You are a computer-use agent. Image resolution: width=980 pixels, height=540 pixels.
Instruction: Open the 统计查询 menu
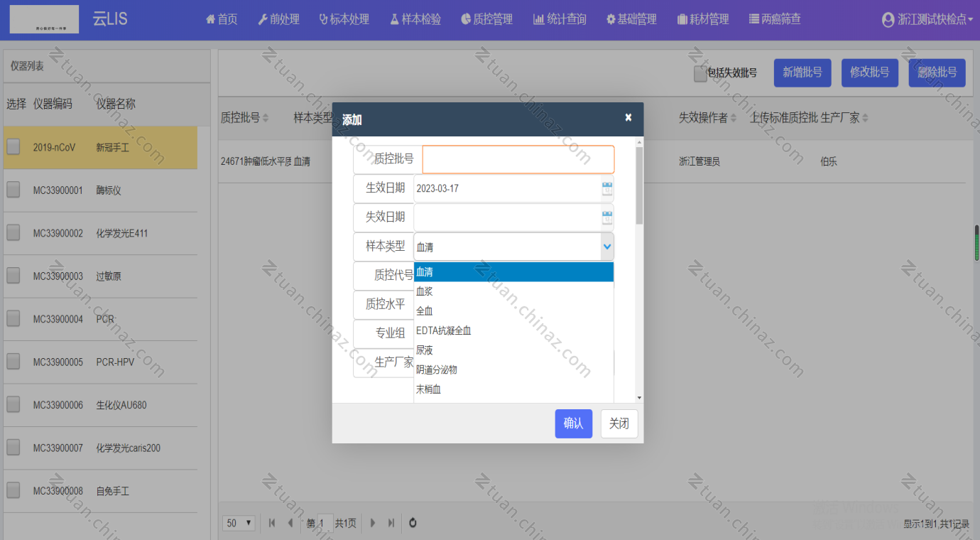tap(560, 19)
